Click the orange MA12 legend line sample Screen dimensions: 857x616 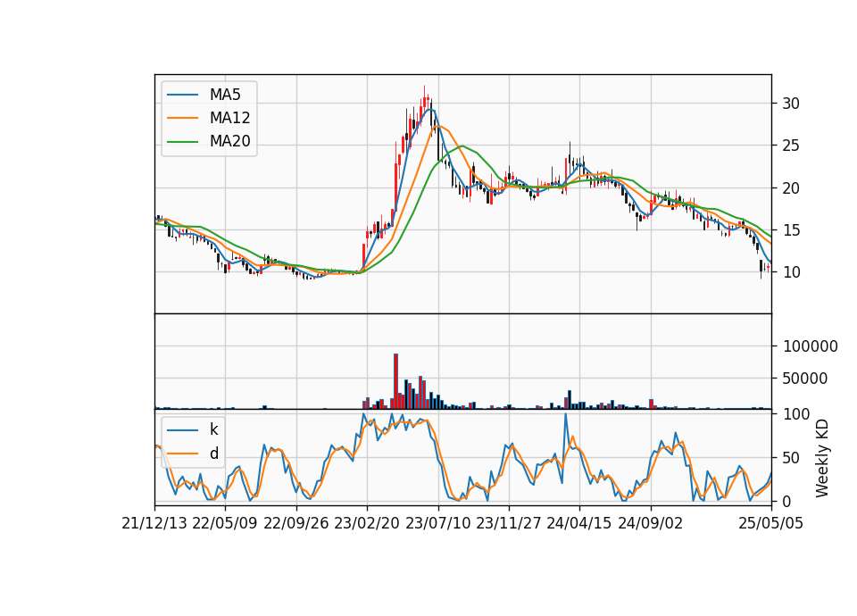[x=182, y=118]
